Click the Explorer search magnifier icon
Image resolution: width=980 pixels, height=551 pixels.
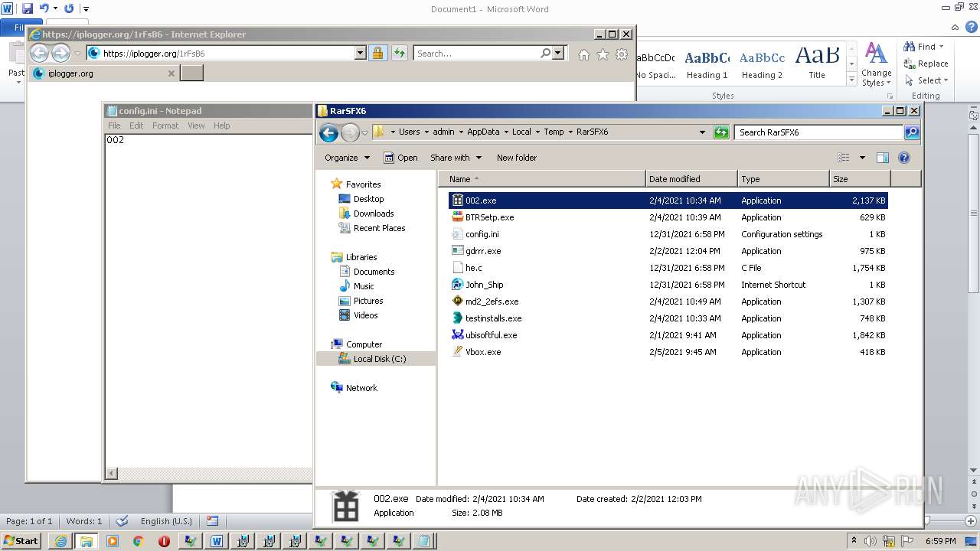[911, 132]
